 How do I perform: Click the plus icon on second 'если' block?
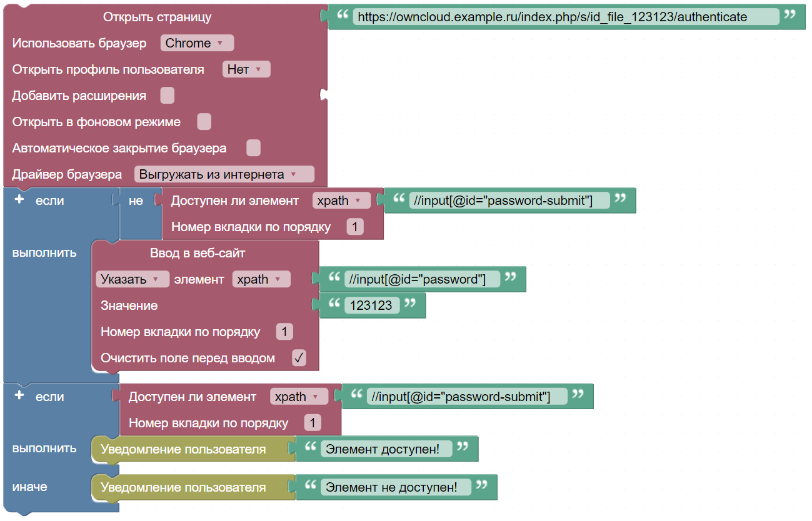coord(19,396)
